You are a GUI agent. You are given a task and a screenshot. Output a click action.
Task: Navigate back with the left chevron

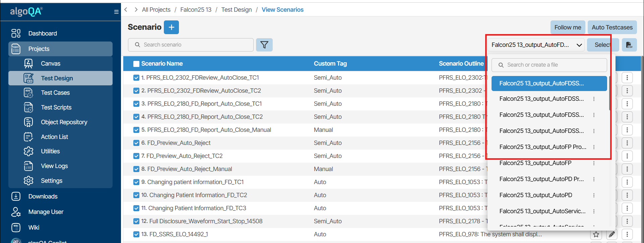pyautogui.click(x=126, y=10)
